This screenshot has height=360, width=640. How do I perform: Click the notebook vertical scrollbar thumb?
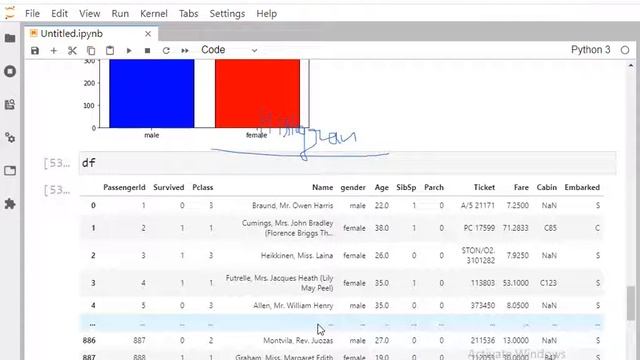(x=631, y=303)
